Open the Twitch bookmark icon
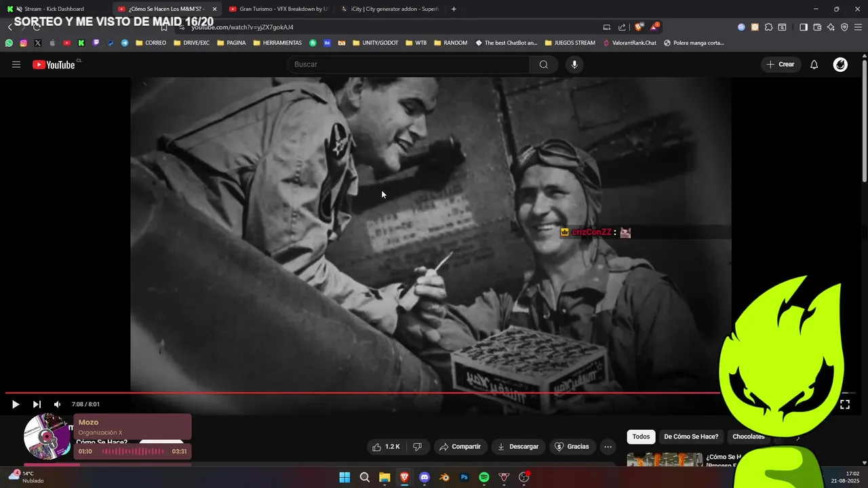Screen dimensions: 868x488 [96, 43]
